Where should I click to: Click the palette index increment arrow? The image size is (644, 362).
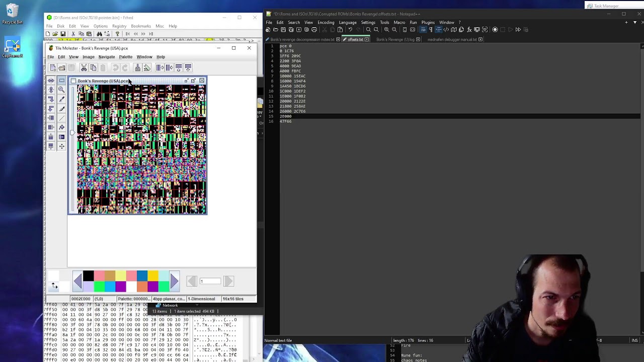click(228, 281)
